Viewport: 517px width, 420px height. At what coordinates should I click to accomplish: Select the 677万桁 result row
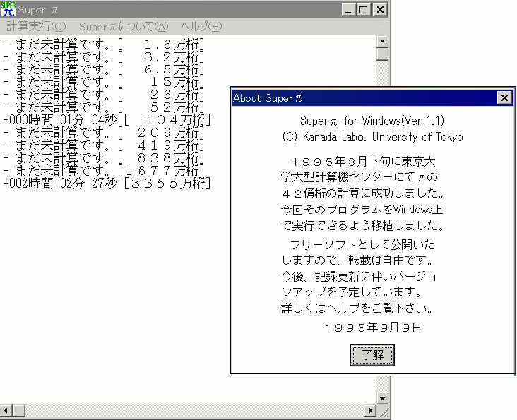[x=104, y=171]
